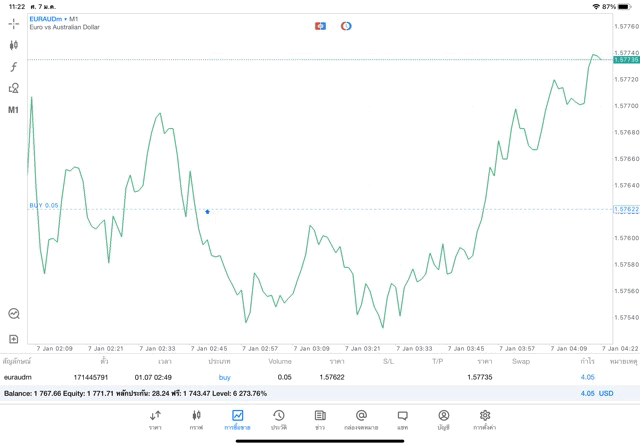Open the Accounts tab person icon
640x447 pixels.
[x=444, y=420]
